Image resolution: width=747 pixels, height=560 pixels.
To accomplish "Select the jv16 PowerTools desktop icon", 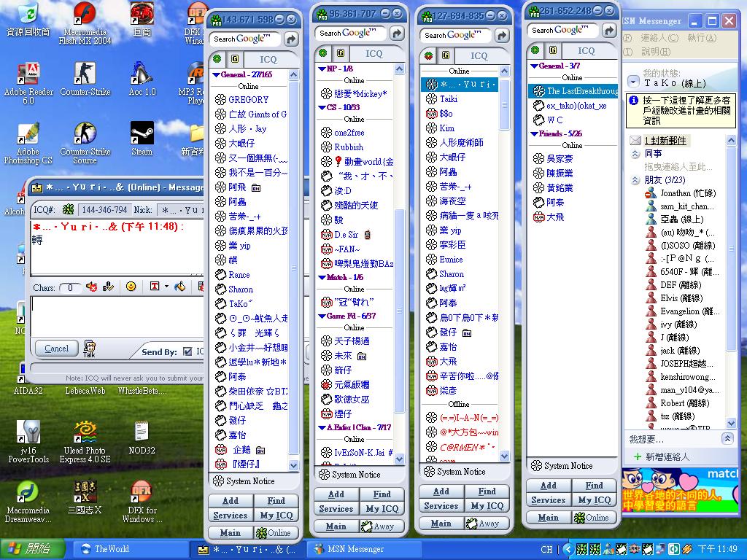I will point(28,441).
